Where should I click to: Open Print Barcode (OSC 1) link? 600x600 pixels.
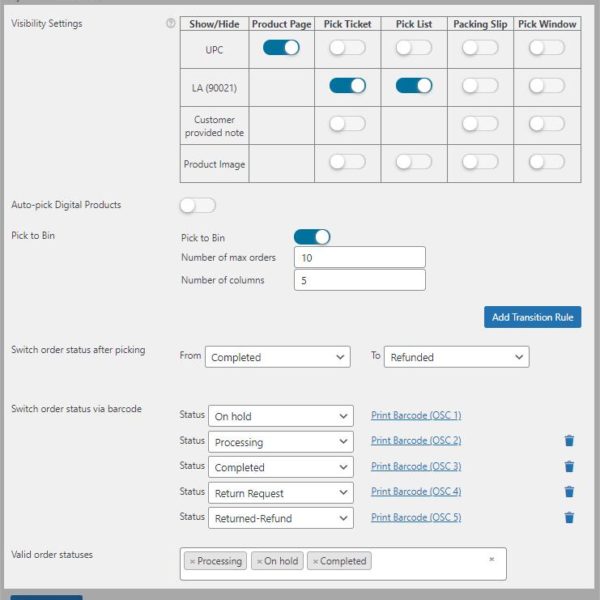pyautogui.click(x=415, y=415)
